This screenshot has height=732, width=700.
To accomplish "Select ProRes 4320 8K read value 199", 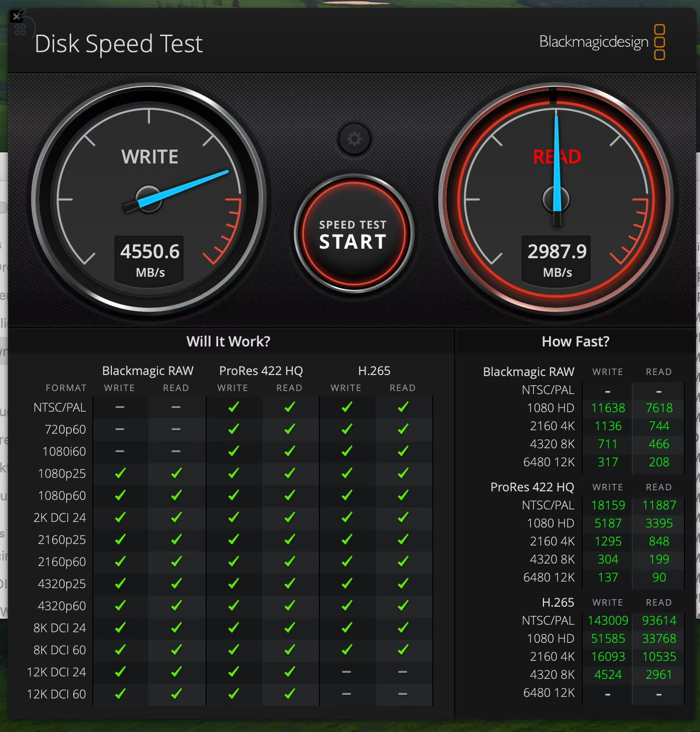I will pyautogui.click(x=659, y=560).
